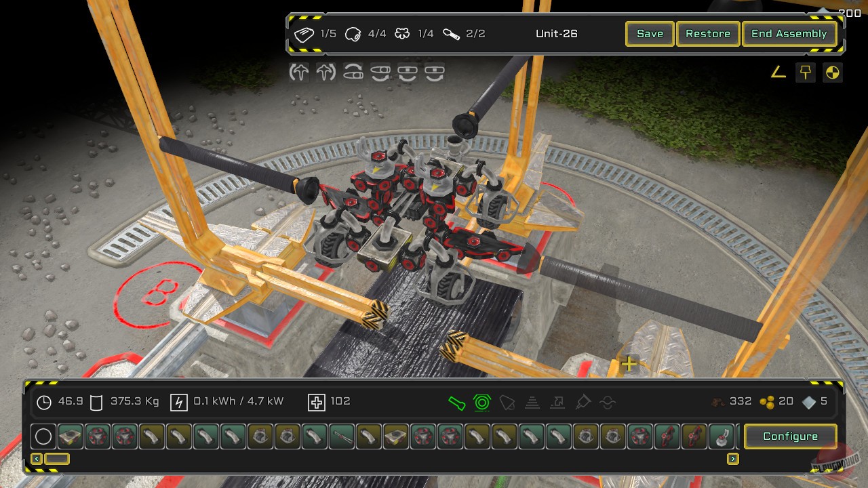Click Restore to revert the assembly
This screenshot has width=868, height=488.
coord(707,34)
